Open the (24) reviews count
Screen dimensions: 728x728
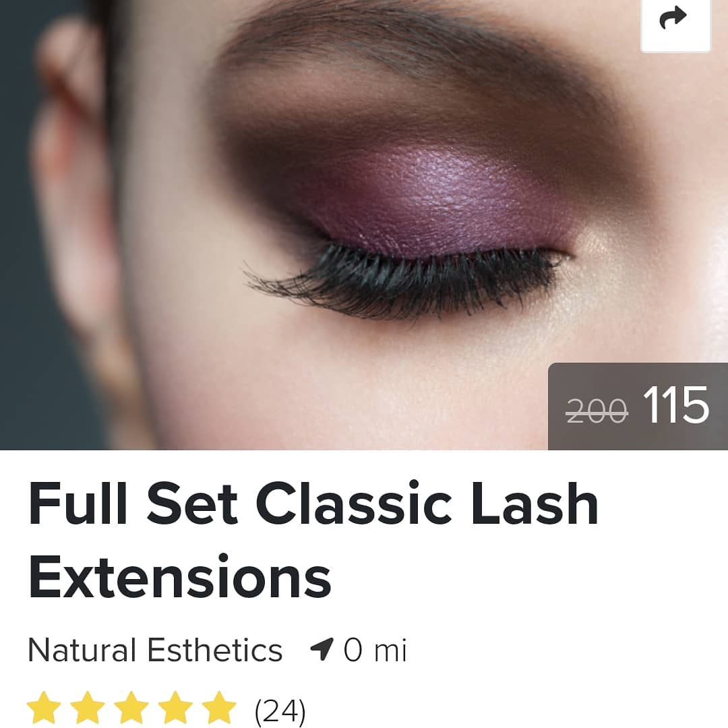click(280, 710)
